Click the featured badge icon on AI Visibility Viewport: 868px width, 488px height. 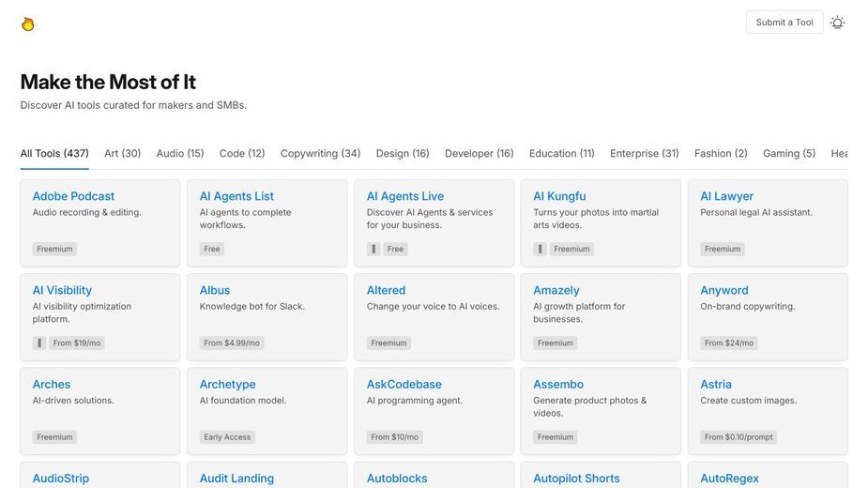coord(38,343)
